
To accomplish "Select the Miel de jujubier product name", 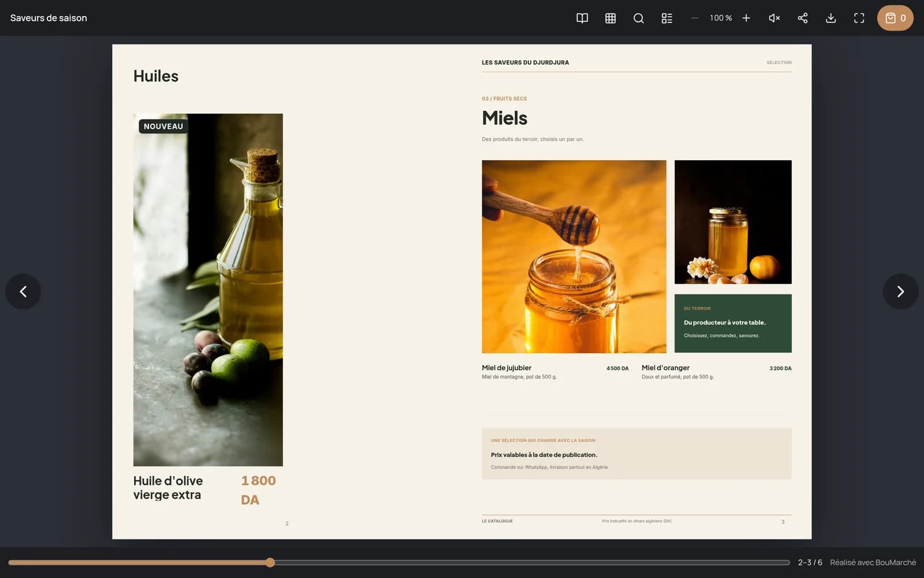I will tap(506, 368).
